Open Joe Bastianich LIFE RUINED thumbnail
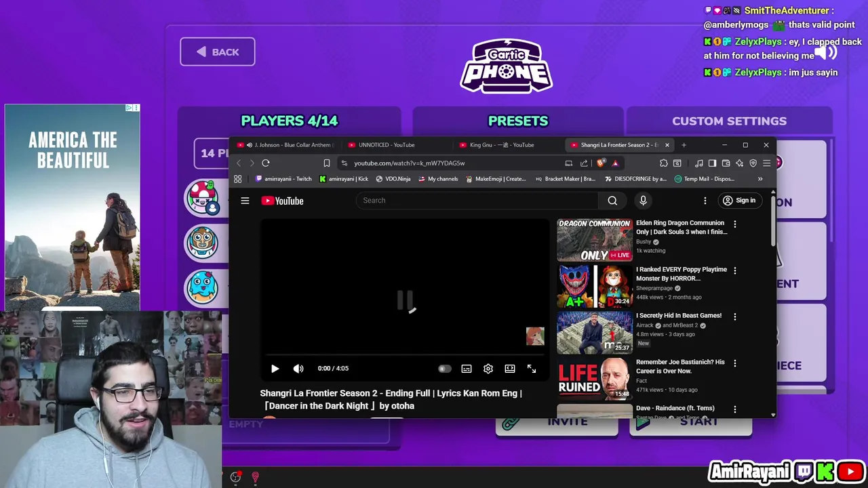 (595, 379)
